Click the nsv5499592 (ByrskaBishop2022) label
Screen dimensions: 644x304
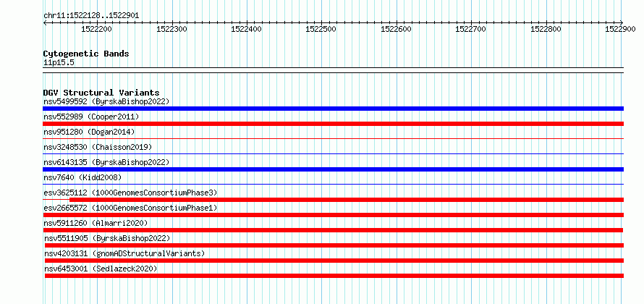pyautogui.click(x=106, y=101)
